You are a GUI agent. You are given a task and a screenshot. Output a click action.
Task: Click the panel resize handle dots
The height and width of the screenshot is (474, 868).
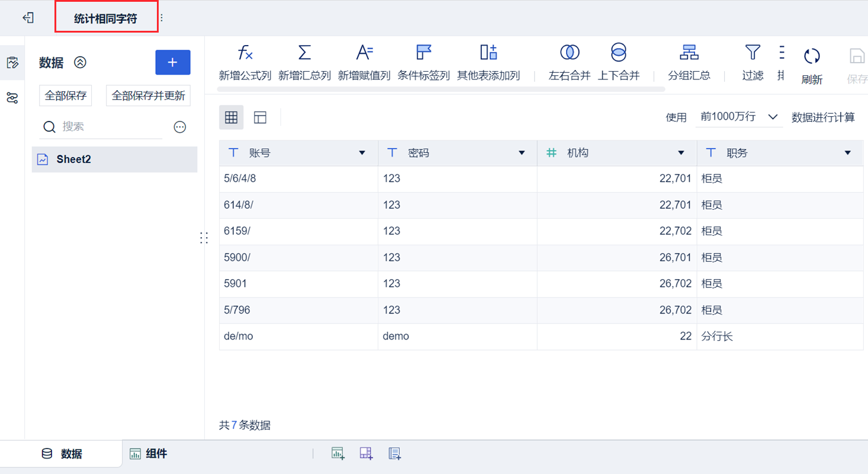click(204, 238)
